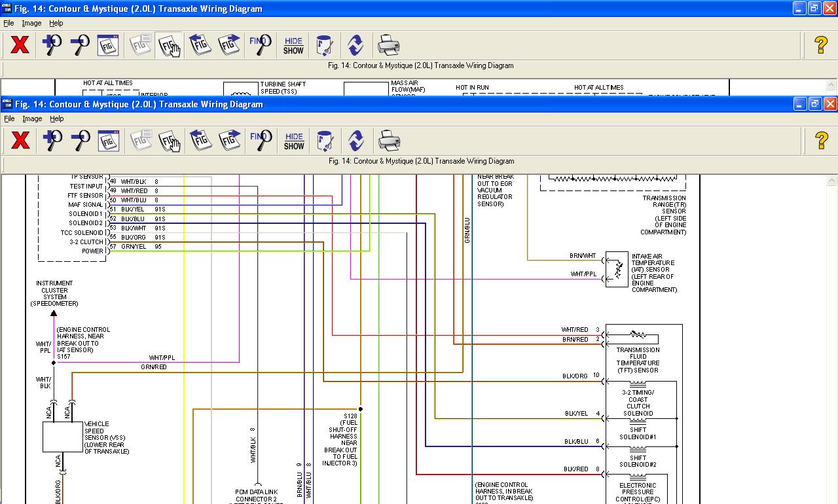Screen dimensions: 838x504
Task: Open the Find tool in front window
Action: pos(261,141)
